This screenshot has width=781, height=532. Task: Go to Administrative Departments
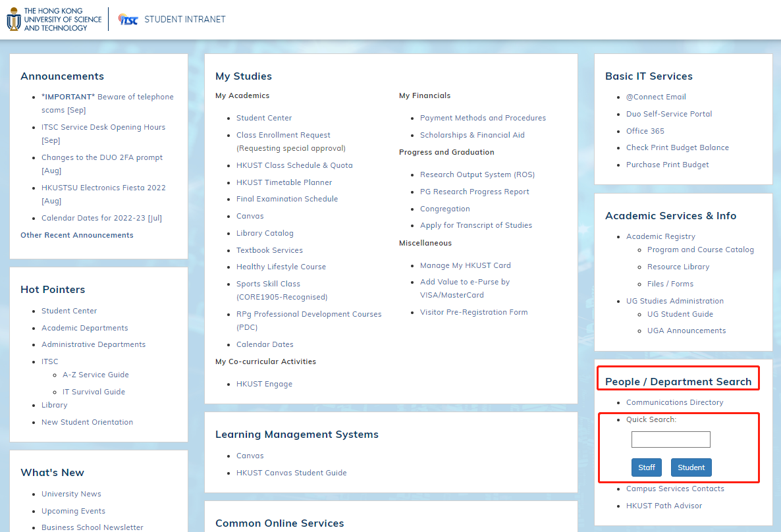tap(93, 344)
